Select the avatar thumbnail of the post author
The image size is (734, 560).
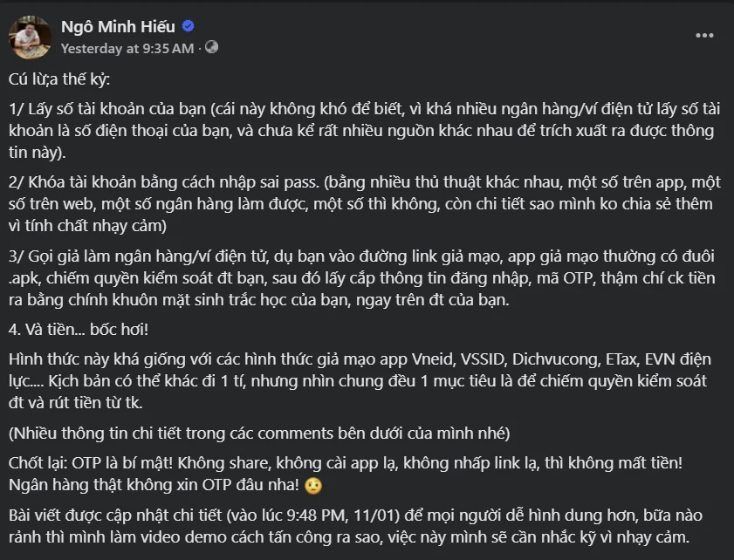30,32
